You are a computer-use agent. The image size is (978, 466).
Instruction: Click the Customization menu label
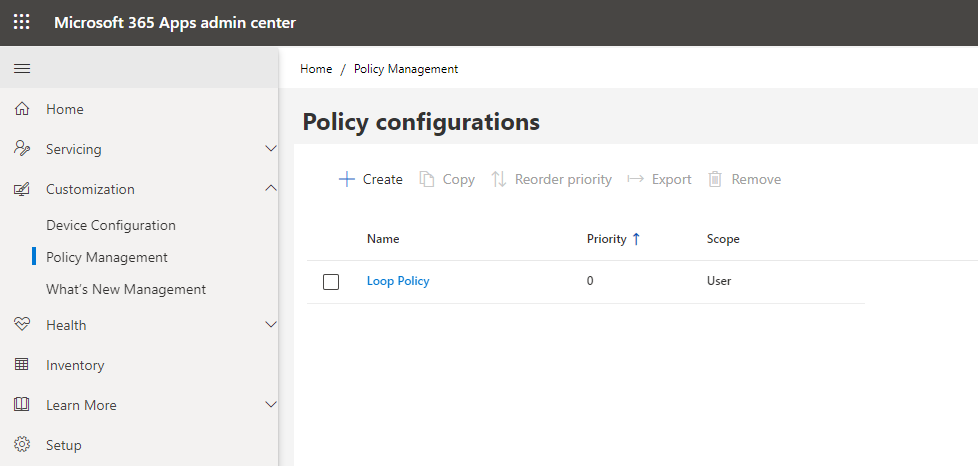coord(90,190)
